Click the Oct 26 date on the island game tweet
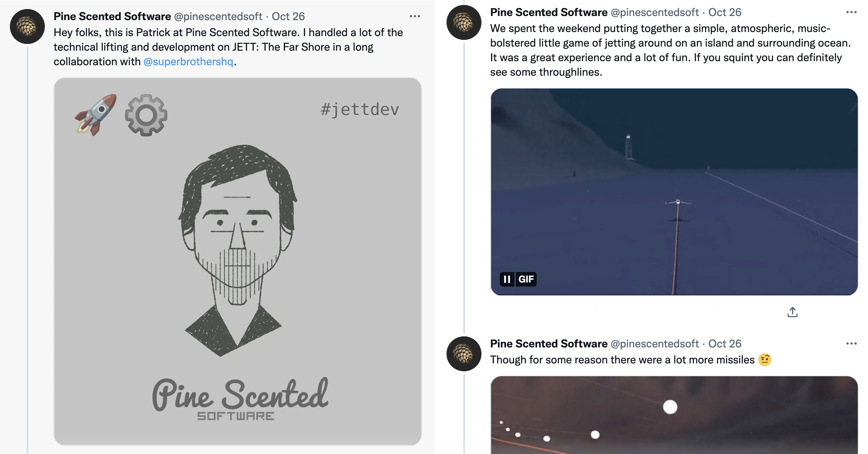Screen dimensions: 868x454 pyautogui.click(x=724, y=12)
